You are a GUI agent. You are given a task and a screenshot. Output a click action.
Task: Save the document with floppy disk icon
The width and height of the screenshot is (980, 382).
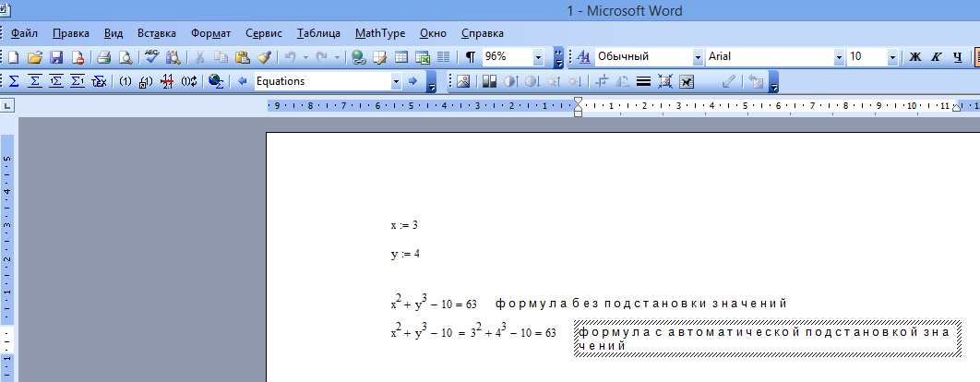click(x=55, y=57)
